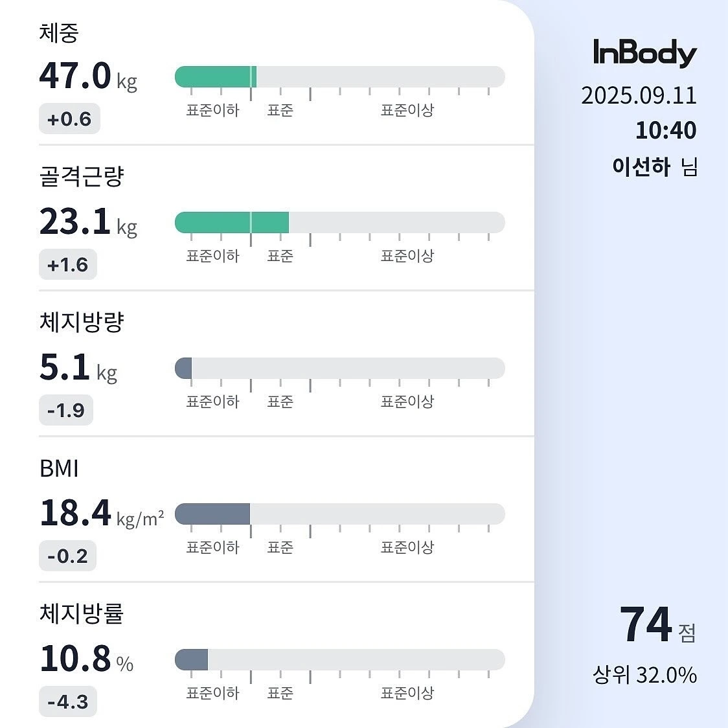
Task: Click the 체지방률 gray progress bar
Action: [339, 660]
